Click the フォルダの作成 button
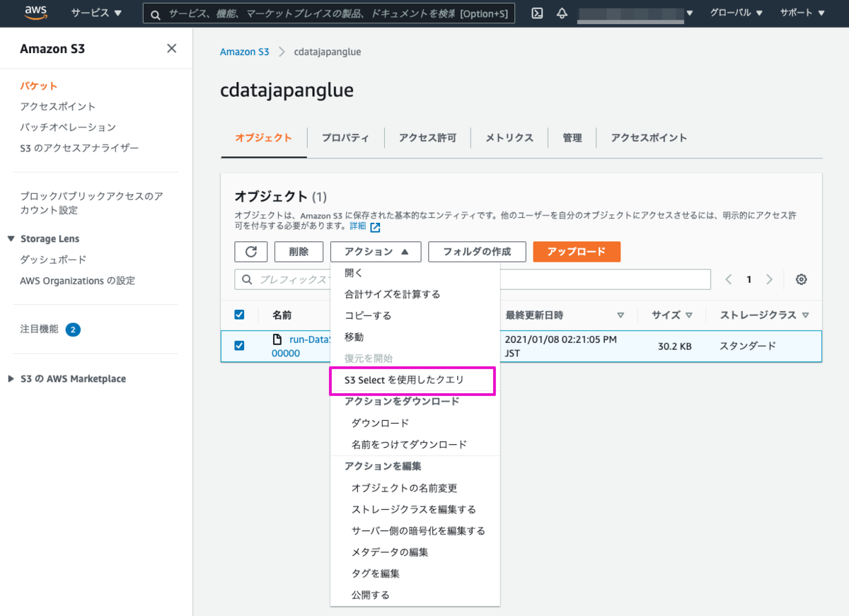The width and height of the screenshot is (849, 616). coord(478,252)
